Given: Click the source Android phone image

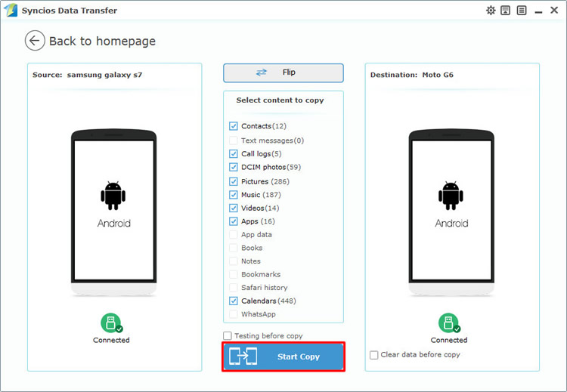Looking at the screenshot, I should pyautogui.click(x=114, y=212).
